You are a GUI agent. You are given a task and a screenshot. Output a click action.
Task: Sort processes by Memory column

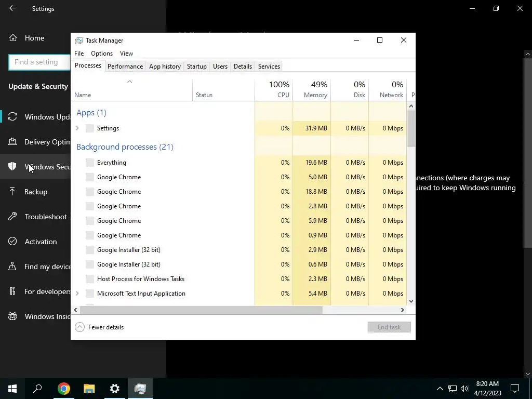pyautogui.click(x=312, y=89)
